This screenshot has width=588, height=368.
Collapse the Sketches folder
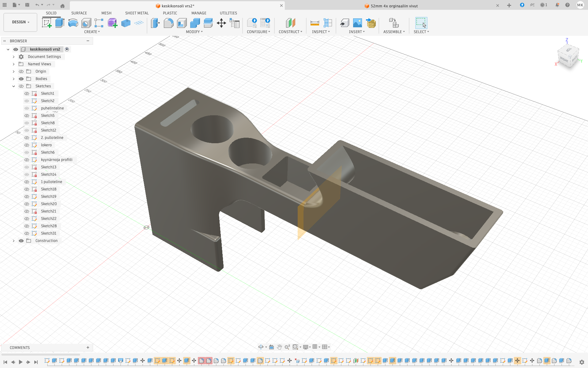(13, 86)
